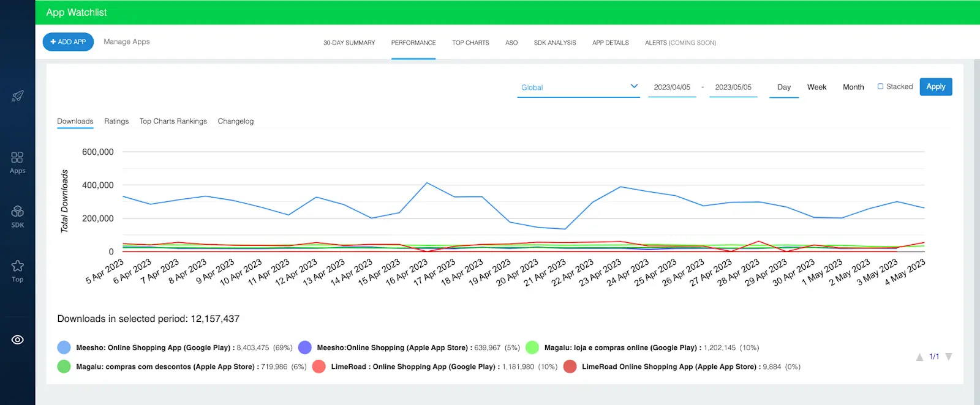Toggle the Stacked checkbox

(880, 86)
